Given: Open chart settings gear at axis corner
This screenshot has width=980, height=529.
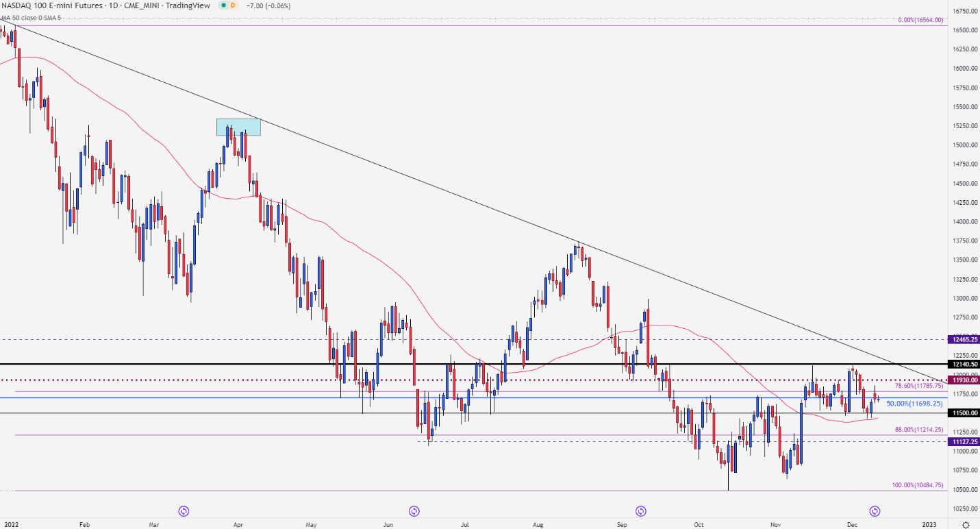Looking at the screenshot, I should click(x=966, y=524).
